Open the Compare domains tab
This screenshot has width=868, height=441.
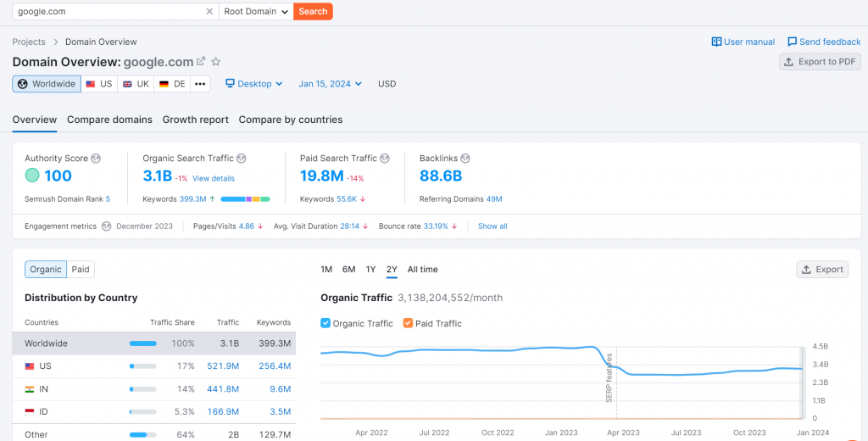point(109,120)
